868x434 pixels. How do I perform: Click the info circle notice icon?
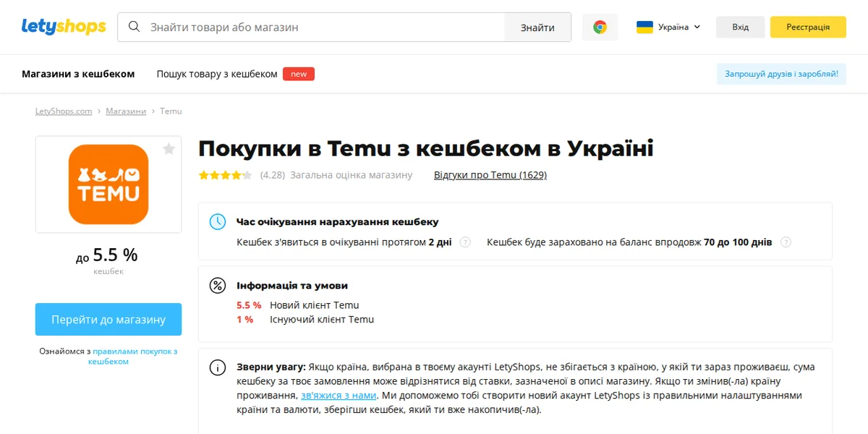click(x=217, y=367)
